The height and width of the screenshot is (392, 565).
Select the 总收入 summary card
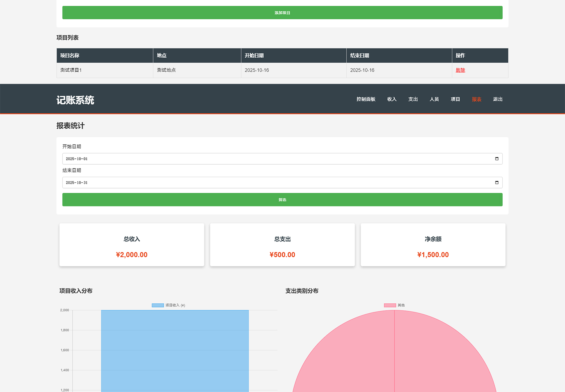click(132, 245)
